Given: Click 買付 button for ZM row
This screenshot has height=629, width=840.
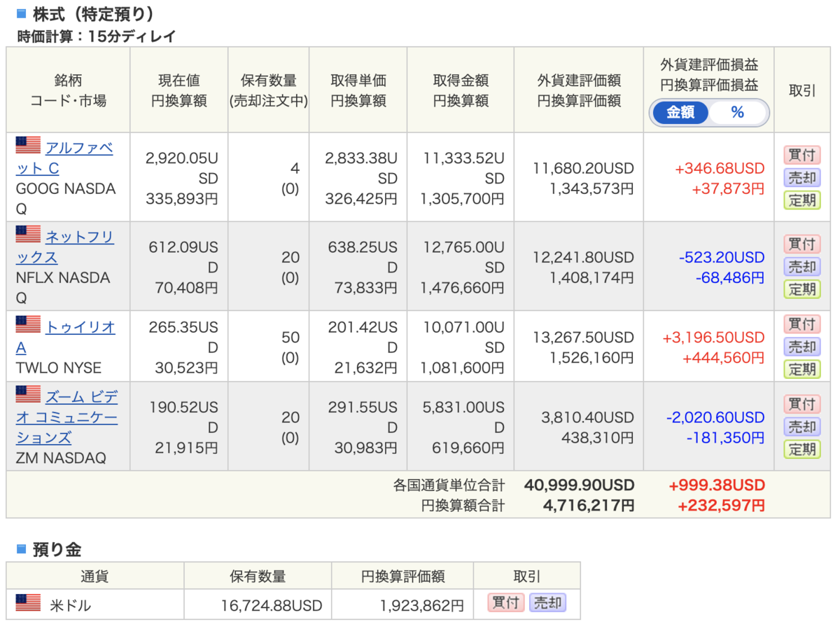Looking at the screenshot, I should pos(802,403).
